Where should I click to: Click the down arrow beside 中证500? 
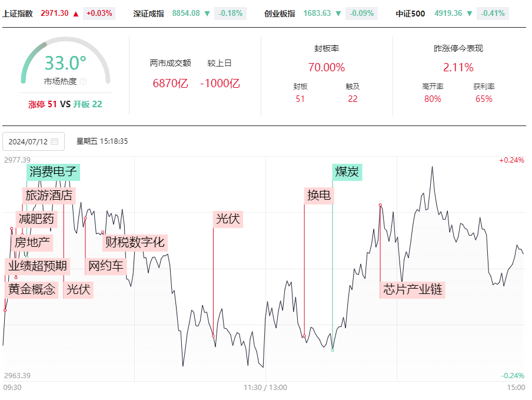coord(470,14)
